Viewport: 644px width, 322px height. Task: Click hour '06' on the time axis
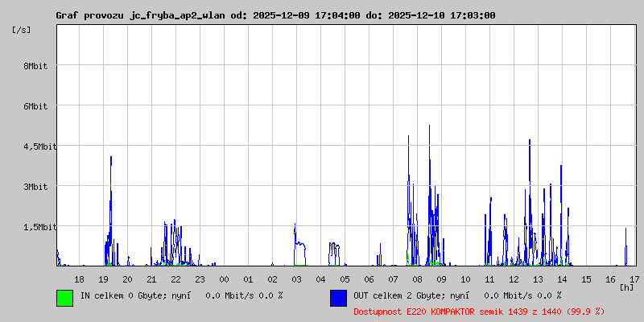369,279
